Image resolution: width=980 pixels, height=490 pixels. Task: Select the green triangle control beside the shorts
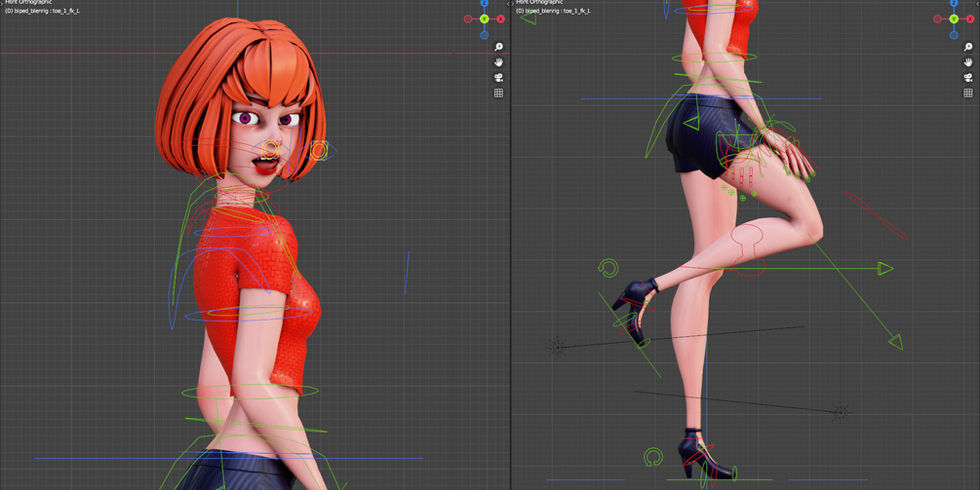coord(691,123)
